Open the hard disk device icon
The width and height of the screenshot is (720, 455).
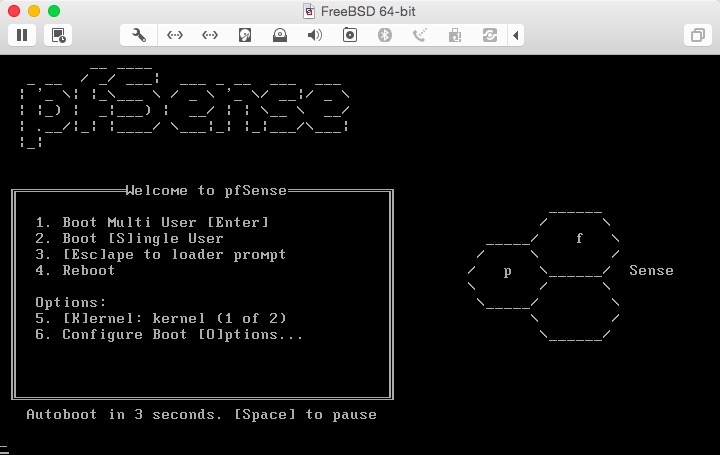pos(245,35)
